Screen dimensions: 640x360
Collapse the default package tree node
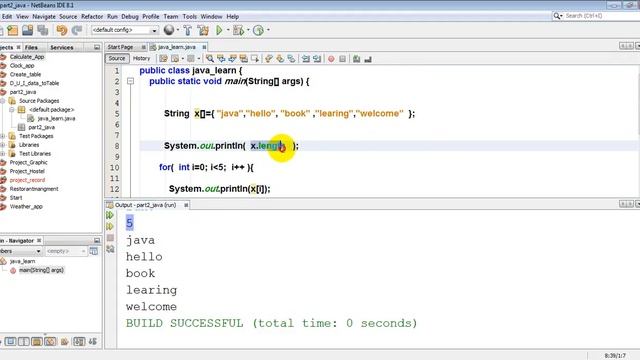pyautogui.click(x=12, y=109)
